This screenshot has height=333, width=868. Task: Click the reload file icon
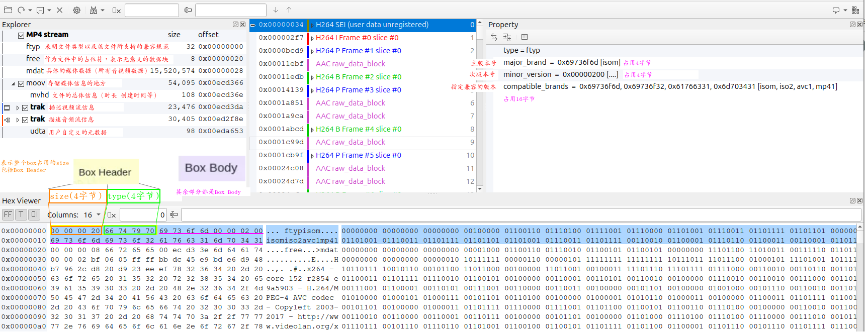pos(21,10)
